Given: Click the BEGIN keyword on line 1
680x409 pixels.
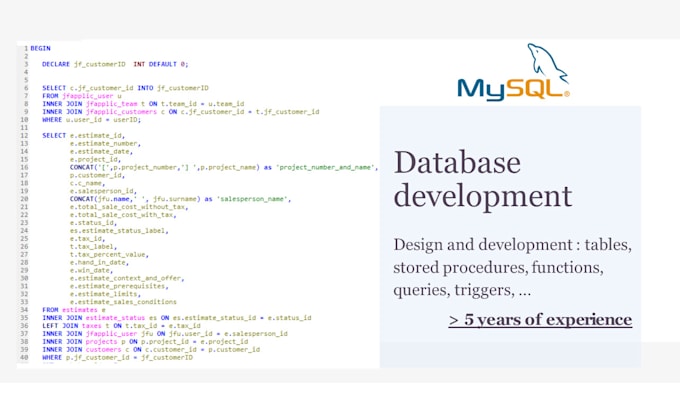Looking at the screenshot, I should [x=40, y=48].
